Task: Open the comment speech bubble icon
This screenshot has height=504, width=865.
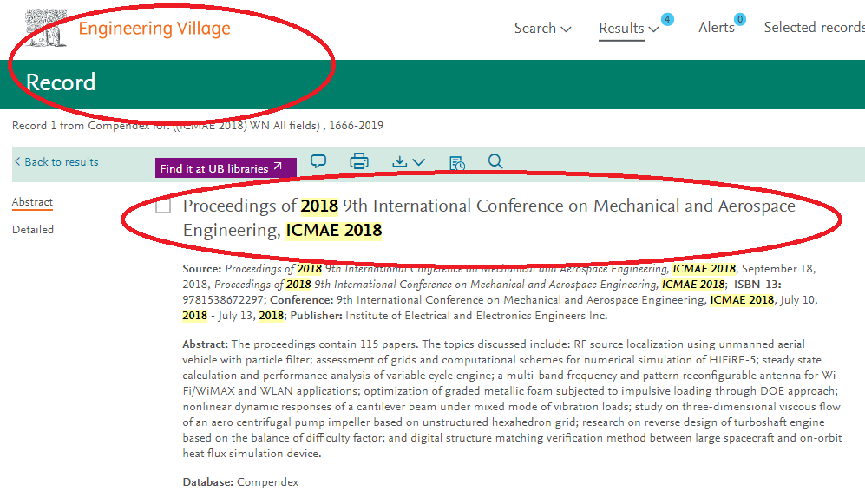Action: [318, 161]
